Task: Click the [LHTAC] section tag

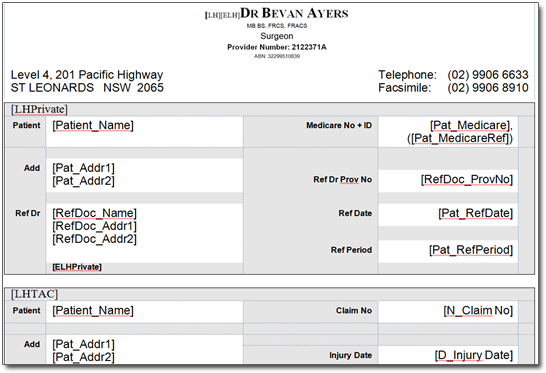Action: click(34, 294)
